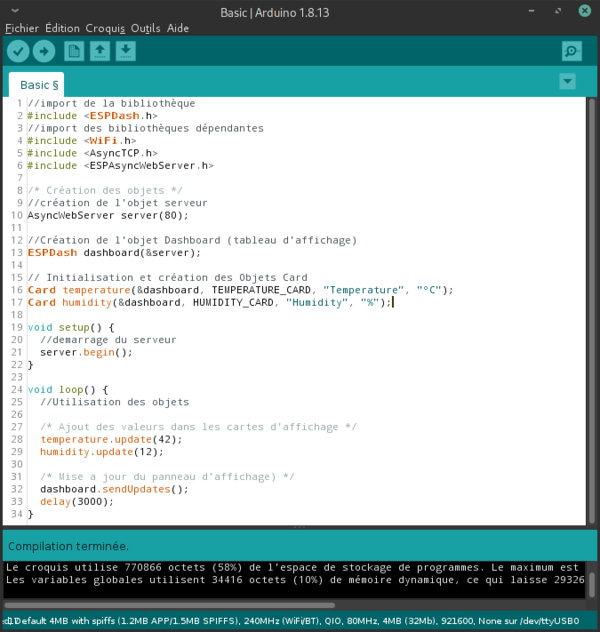The height and width of the screenshot is (632, 600).
Task: Click the 'delay(3000);' line
Action: pos(77,502)
